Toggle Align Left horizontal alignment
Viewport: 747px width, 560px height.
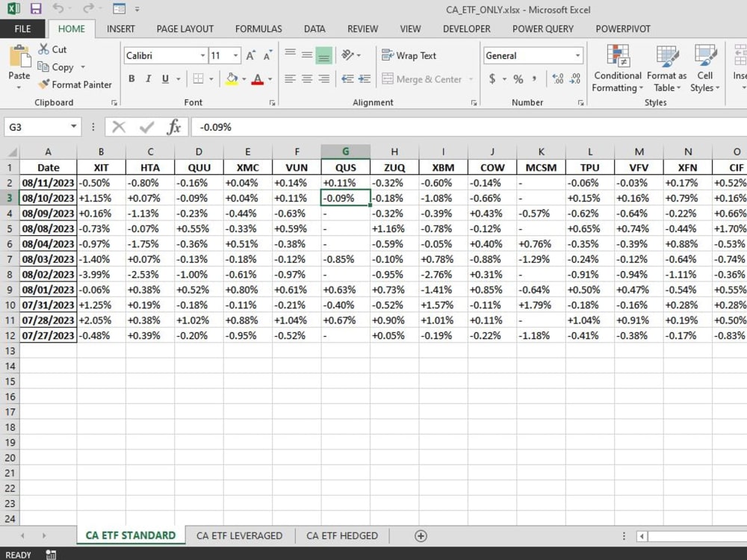pos(290,78)
